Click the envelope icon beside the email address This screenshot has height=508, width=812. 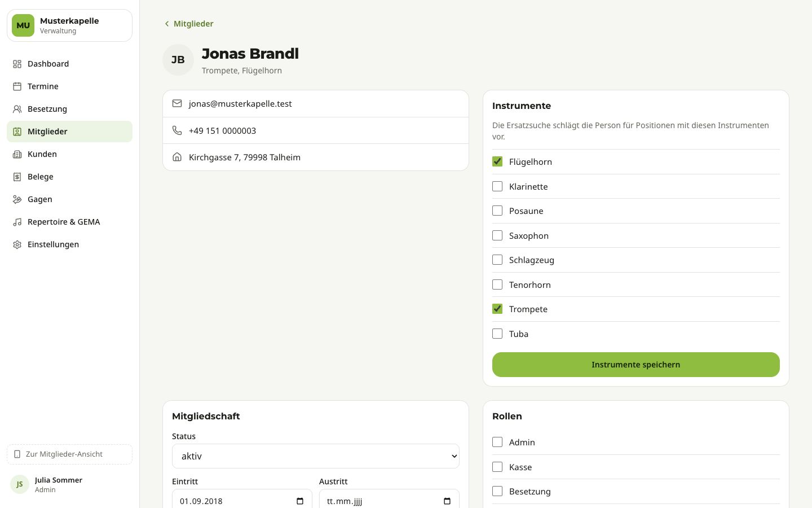pyautogui.click(x=177, y=103)
